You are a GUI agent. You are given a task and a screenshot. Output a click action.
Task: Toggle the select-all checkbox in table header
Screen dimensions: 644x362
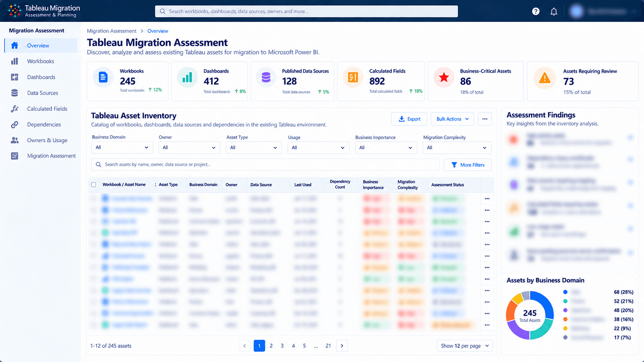94,185
